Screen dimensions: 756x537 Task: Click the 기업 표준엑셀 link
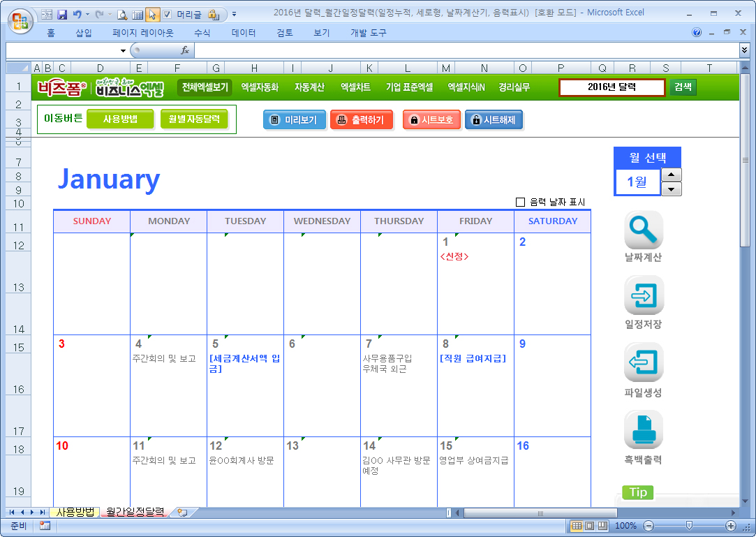[x=409, y=87]
